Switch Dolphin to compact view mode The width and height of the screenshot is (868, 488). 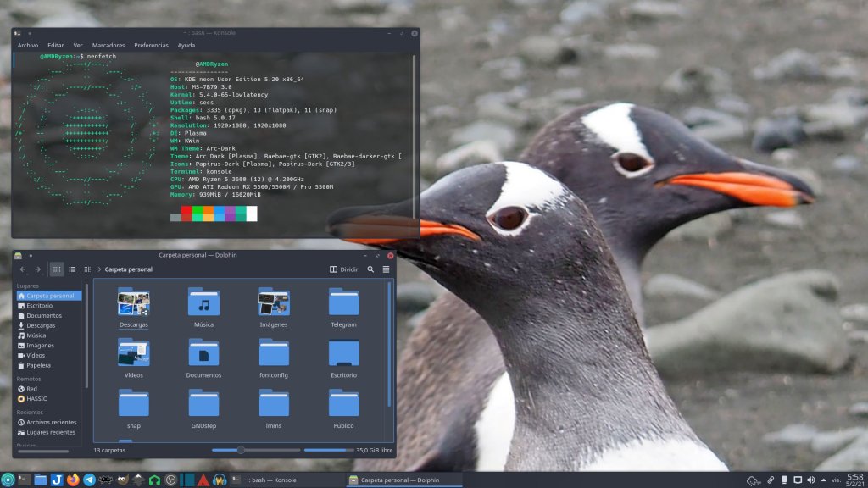click(72, 269)
